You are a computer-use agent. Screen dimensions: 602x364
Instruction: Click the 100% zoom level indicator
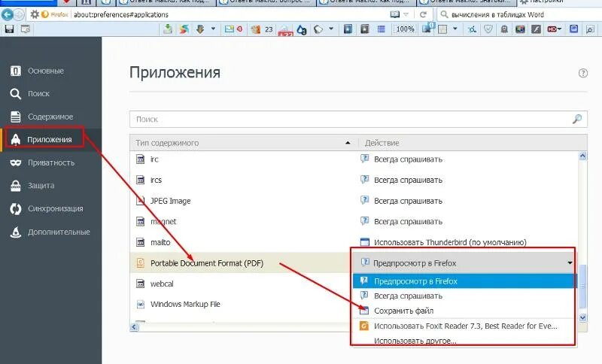coord(405,29)
